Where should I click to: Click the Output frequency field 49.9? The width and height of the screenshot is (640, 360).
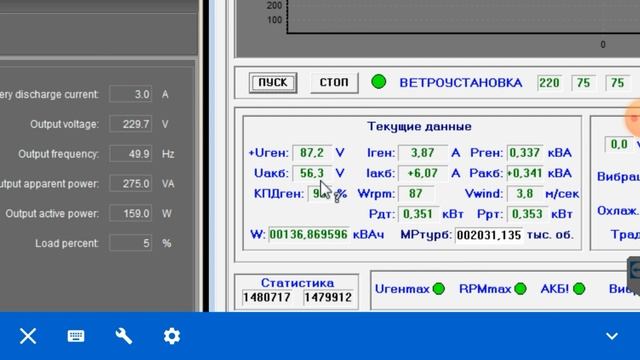click(x=131, y=154)
